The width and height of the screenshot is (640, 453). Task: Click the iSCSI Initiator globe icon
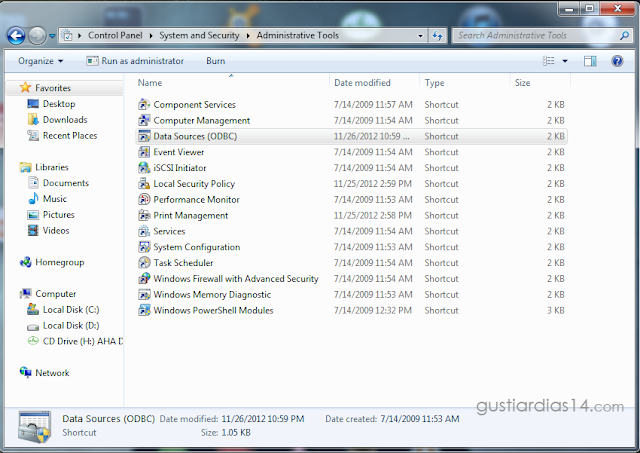[x=144, y=168]
